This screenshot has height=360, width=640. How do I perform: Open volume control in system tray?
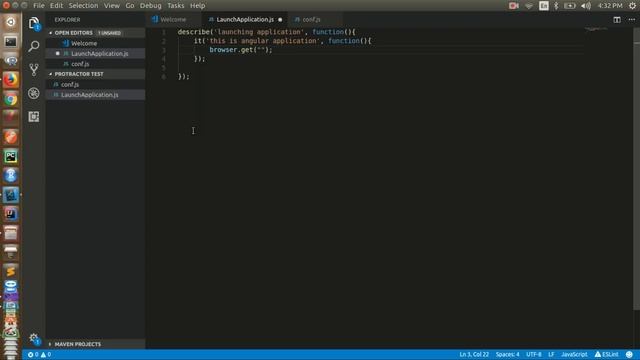[586, 6]
